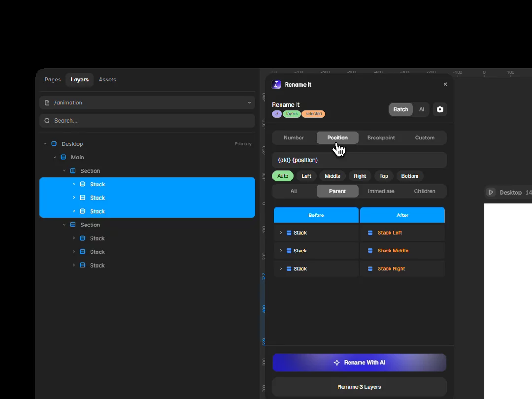This screenshot has height=399, width=532.
Task: Expand the first selected Stack layer
Action: 74,184
